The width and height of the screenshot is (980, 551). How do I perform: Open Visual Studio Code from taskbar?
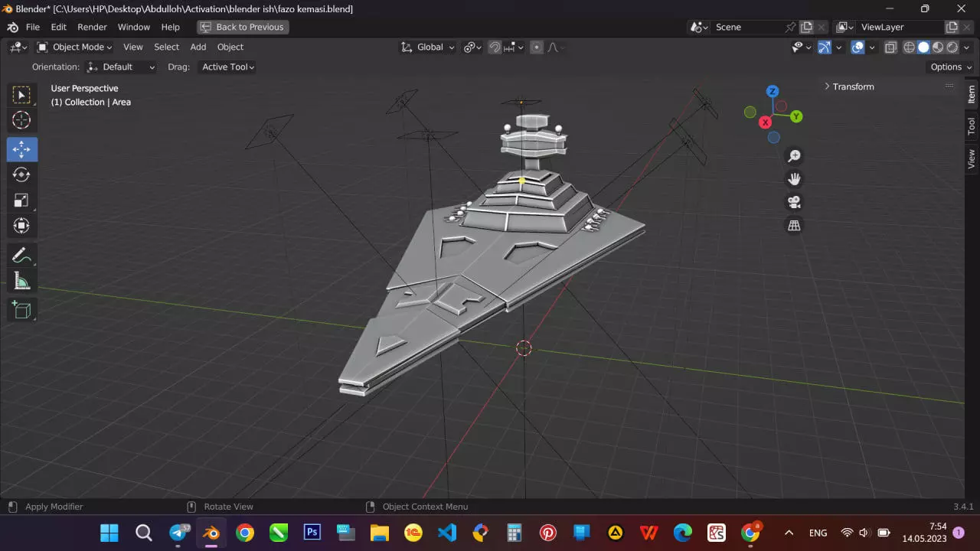pos(446,532)
